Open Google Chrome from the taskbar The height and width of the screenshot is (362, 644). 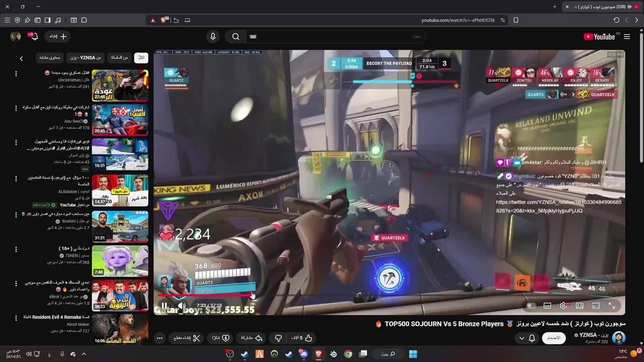tap(348, 354)
